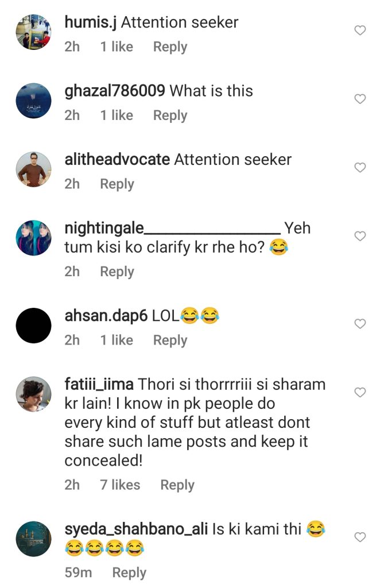The height and width of the screenshot is (588, 388).
Task: Reply to humis.j's comment
Action: tap(170, 47)
